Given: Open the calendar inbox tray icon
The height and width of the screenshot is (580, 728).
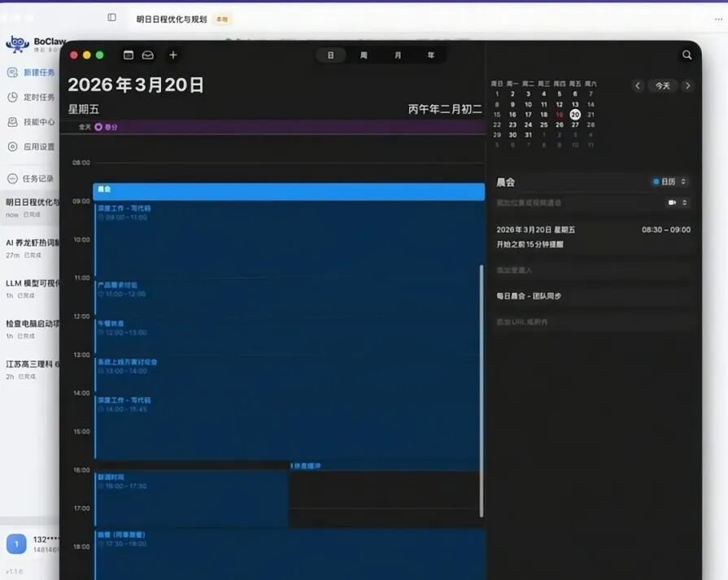Looking at the screenshot, I should (x=147, y=55).
